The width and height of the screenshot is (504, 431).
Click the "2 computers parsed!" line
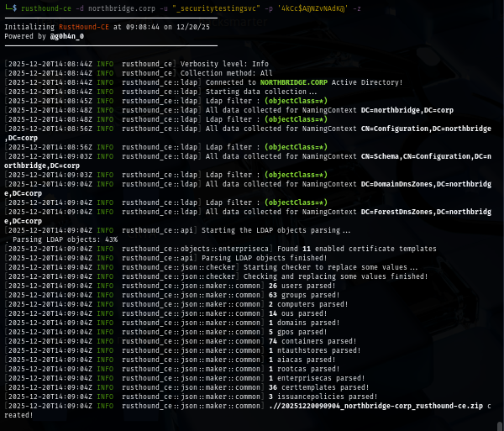click(308, 304)
